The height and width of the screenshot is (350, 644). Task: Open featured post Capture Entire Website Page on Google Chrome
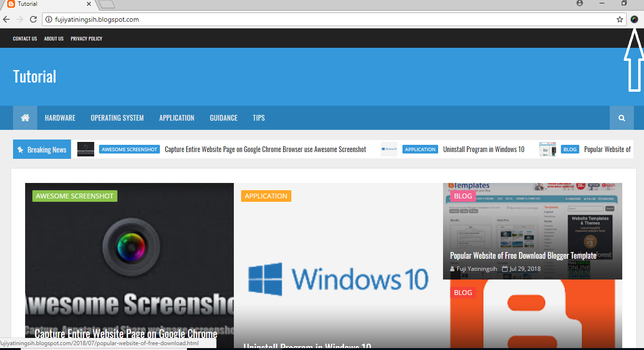(x=126, y=334)
